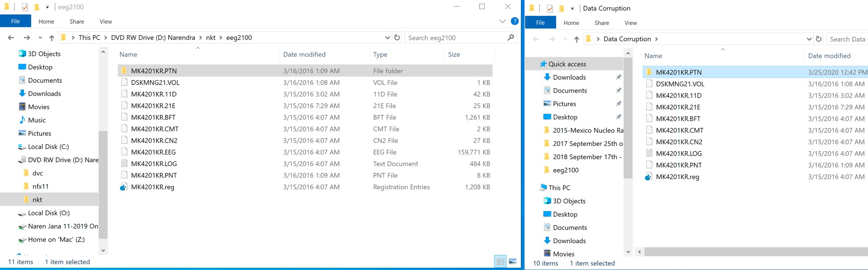868x270 pixels.
Task: Click Properties icon in eeg2100 title bar
Action: click(25, 7)
